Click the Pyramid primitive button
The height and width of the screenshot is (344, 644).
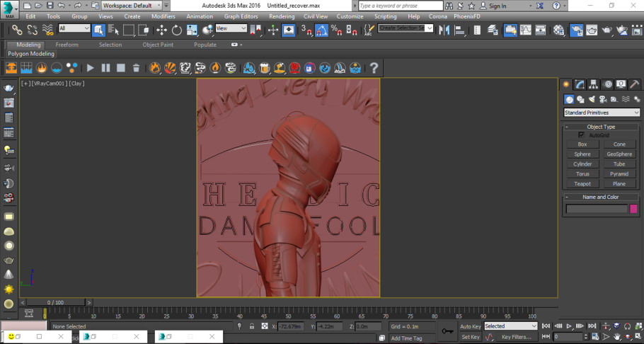[x=619, y=174]
